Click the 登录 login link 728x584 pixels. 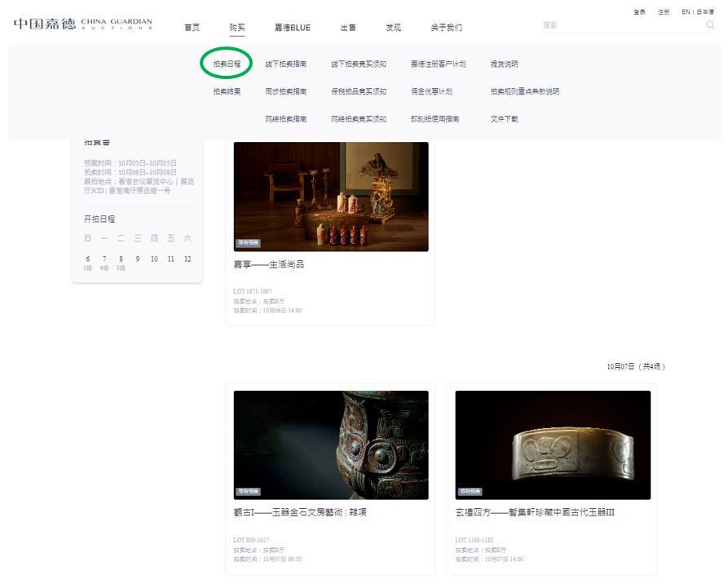pos(640,12)
